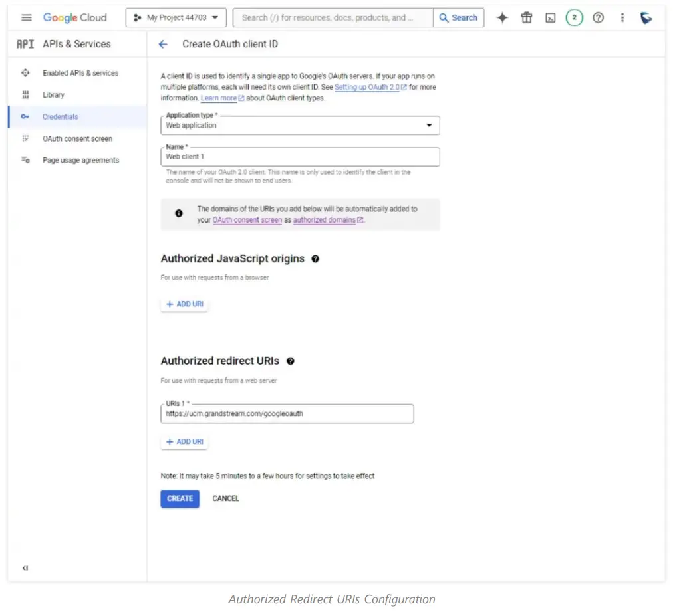
Task: Open the Gemini AI sparkle assistant
Action: coord(502,18)
